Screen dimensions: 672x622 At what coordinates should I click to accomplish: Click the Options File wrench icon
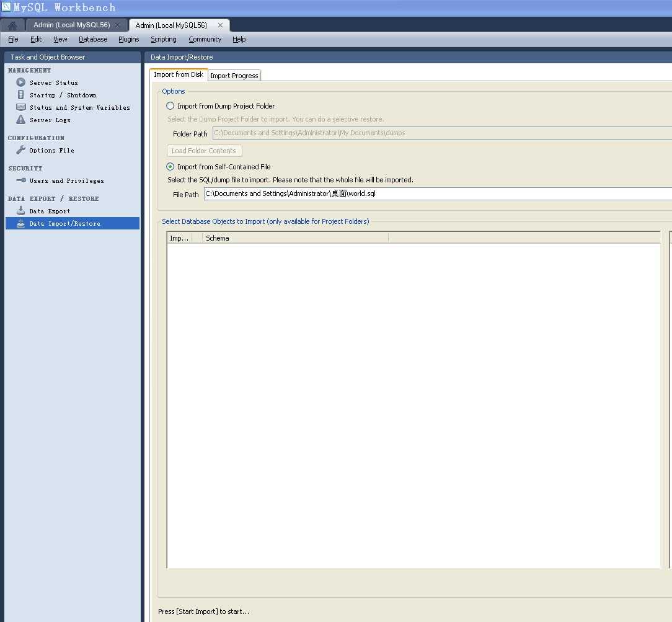coord(20,149)
